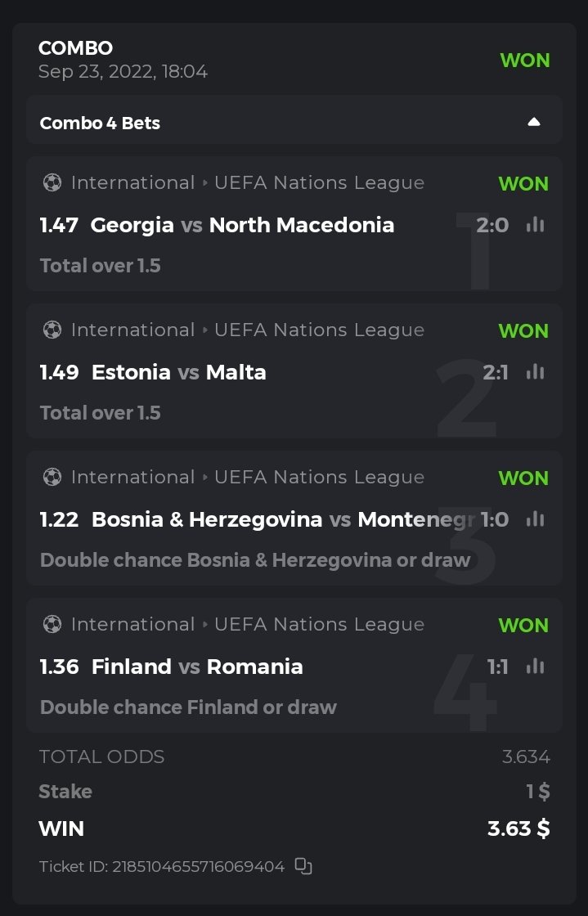The height and width of the screenshot is (916, 588).
Task: Click soccer ball icon in Finland bet
Action: [x=52, y=624]
